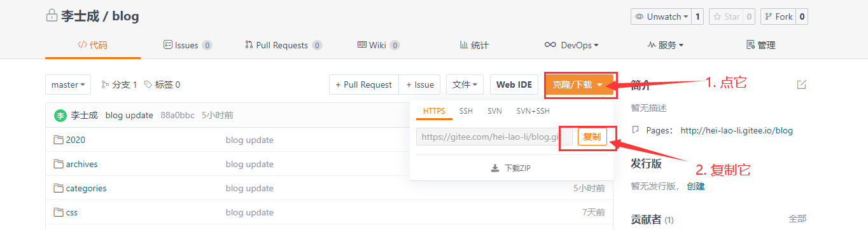Screen dimensions: 868x230
Task: Click the watcher count 1
Action: tap(697, 17)
